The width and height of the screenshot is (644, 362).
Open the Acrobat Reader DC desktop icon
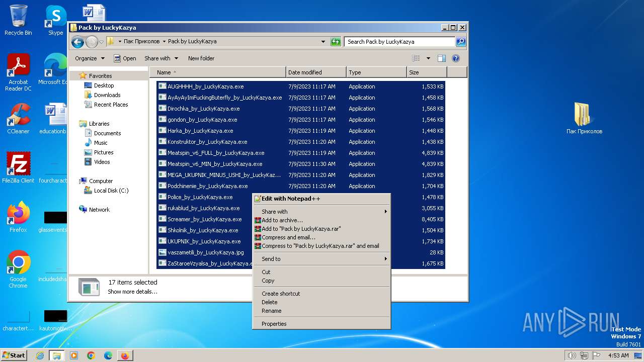[x=18, y=72]
